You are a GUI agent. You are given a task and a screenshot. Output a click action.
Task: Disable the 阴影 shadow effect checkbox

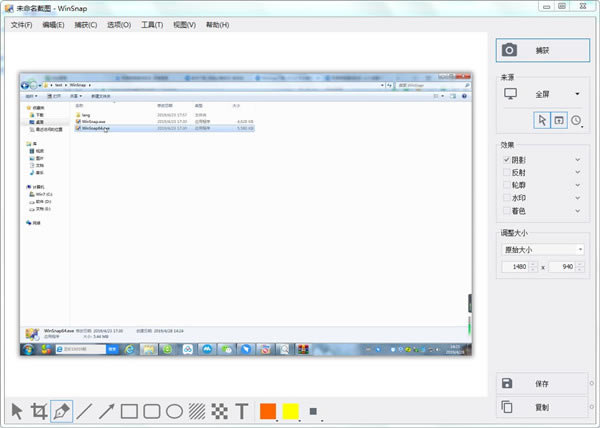[x=506, y=160]
